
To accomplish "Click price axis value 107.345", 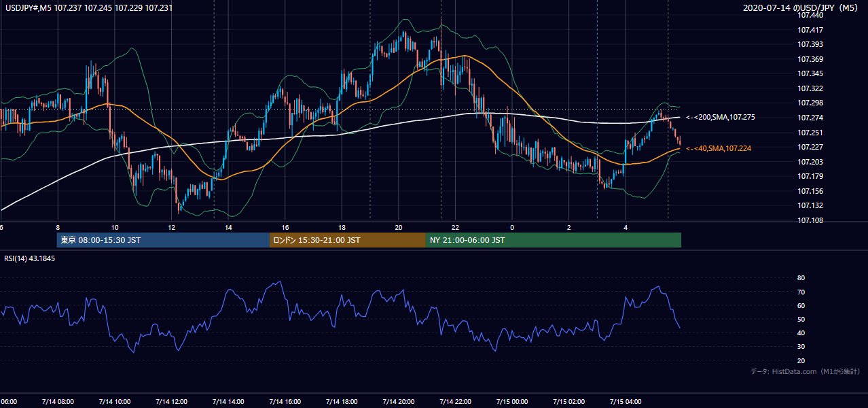I will point(810,73).
